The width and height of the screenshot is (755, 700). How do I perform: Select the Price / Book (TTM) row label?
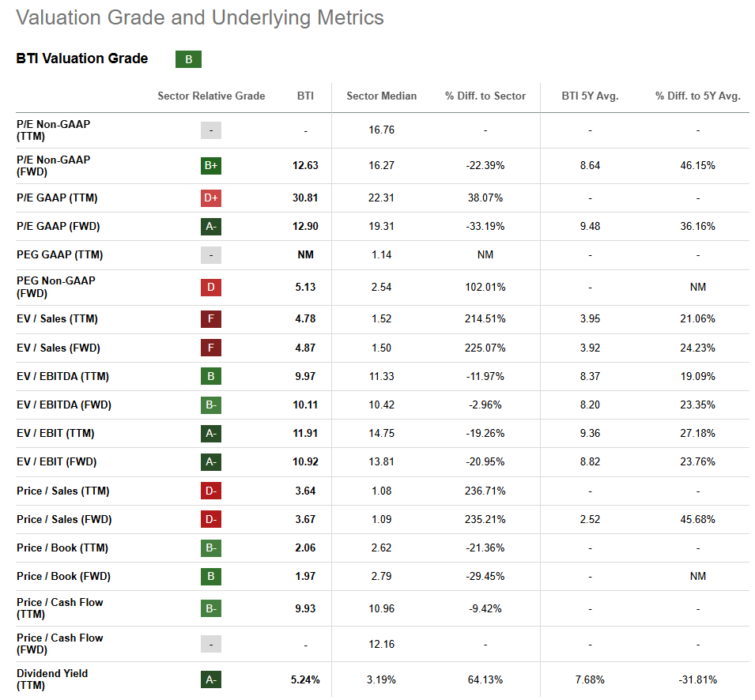tap(62, 548)
